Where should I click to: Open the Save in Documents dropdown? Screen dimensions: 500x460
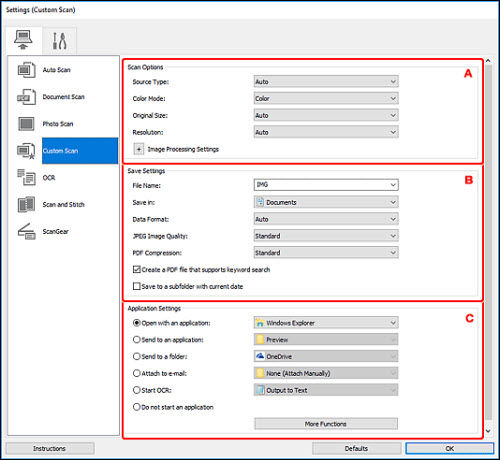pyautogui.click(x=326, y=202)
